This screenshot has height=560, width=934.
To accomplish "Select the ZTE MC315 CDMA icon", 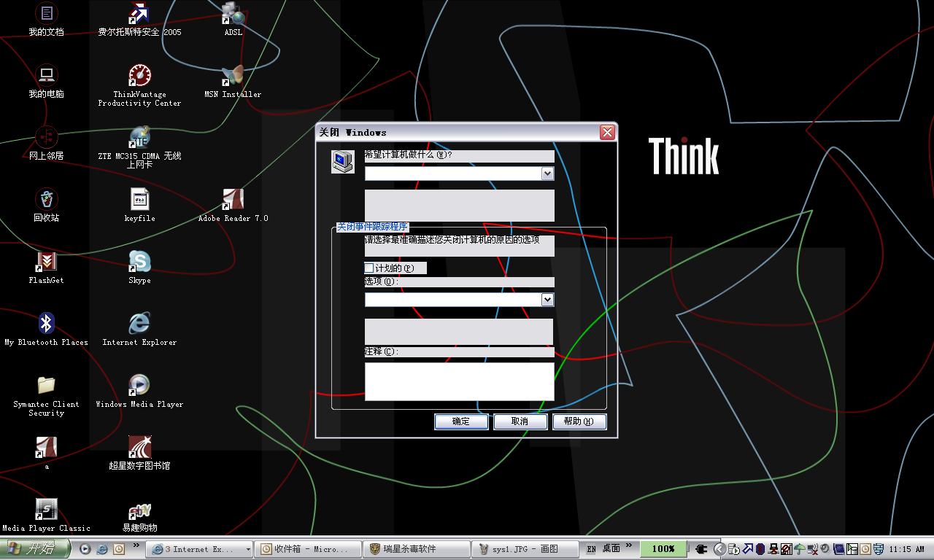I will (139, 147).
